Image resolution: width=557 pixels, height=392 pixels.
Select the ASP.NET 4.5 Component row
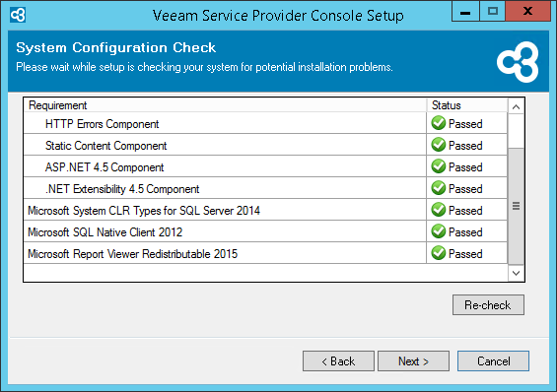click(x=265, y=166)
